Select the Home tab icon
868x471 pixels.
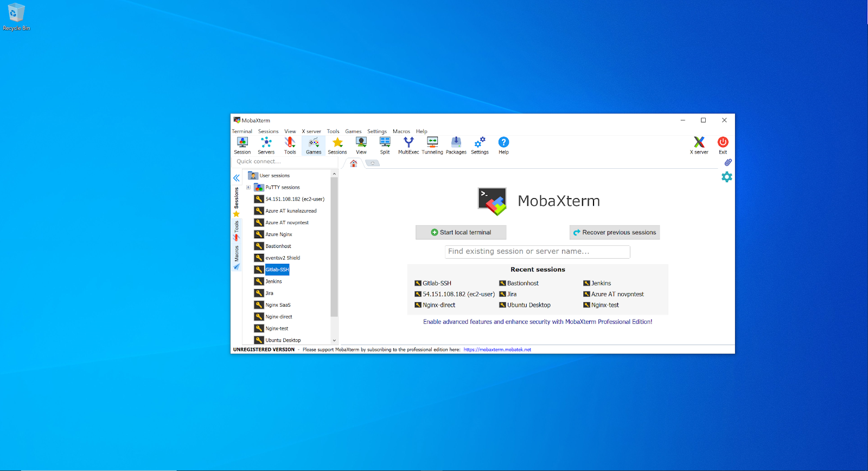(354, 163)
